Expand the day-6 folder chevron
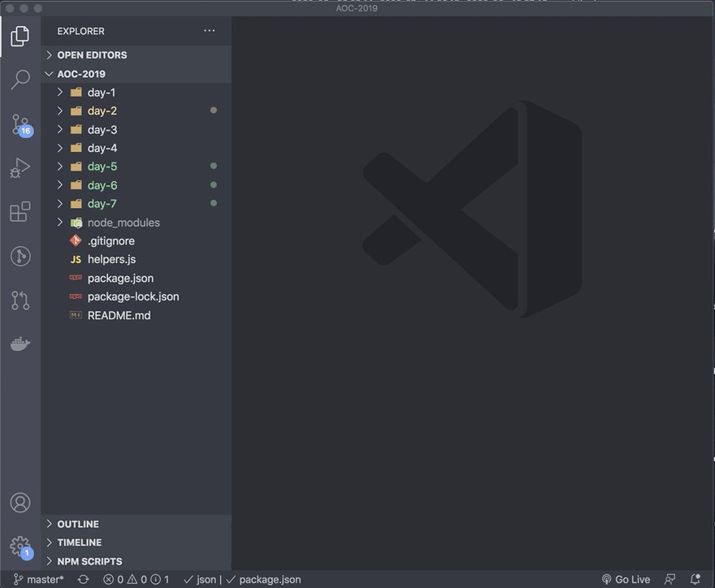 [x=60, y=185]
